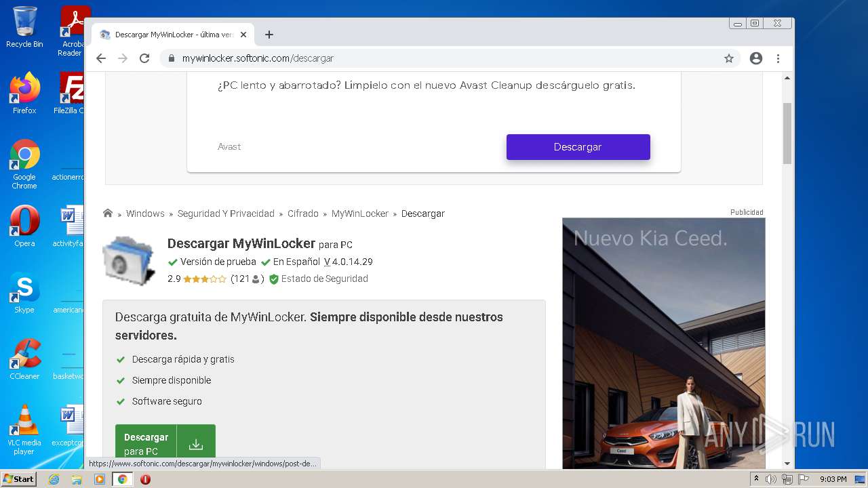Image resolution: width=868 pixels, height=488 pixels.
Task: Click the version number V 4.0.14.29
Action: pos(349,262)
